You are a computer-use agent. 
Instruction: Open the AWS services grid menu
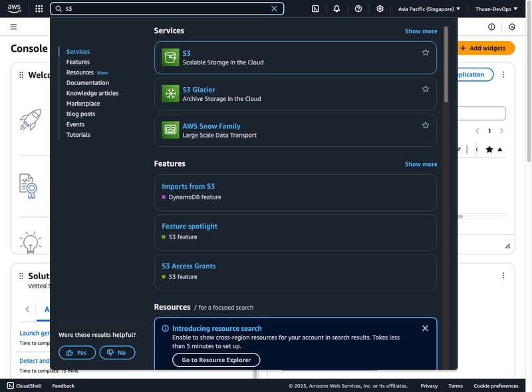[x=39, y=9]
